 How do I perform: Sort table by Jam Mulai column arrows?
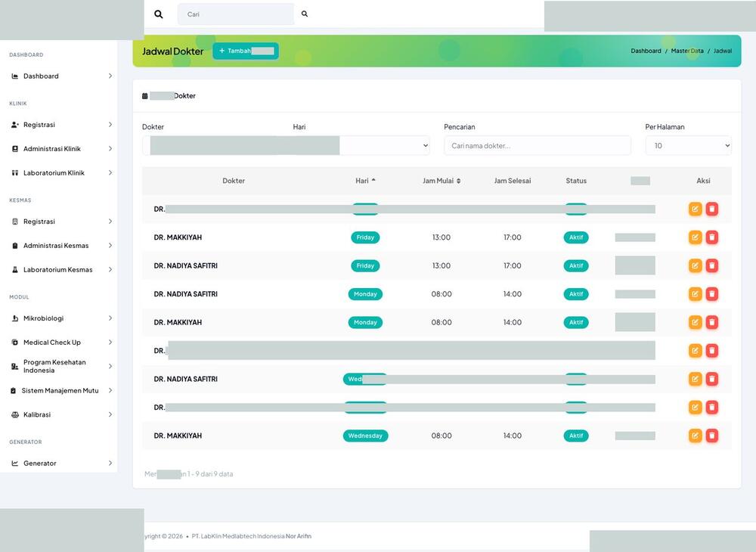point(459,181)
